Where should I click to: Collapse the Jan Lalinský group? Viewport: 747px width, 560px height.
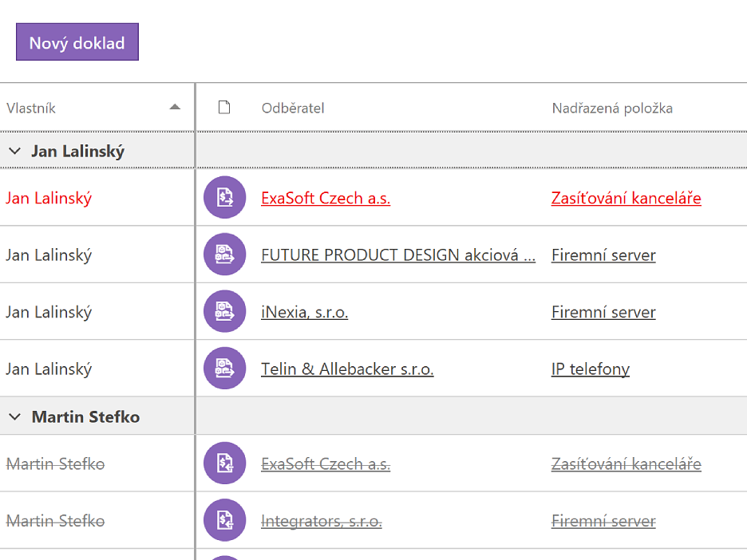click(x=15, y=151)
